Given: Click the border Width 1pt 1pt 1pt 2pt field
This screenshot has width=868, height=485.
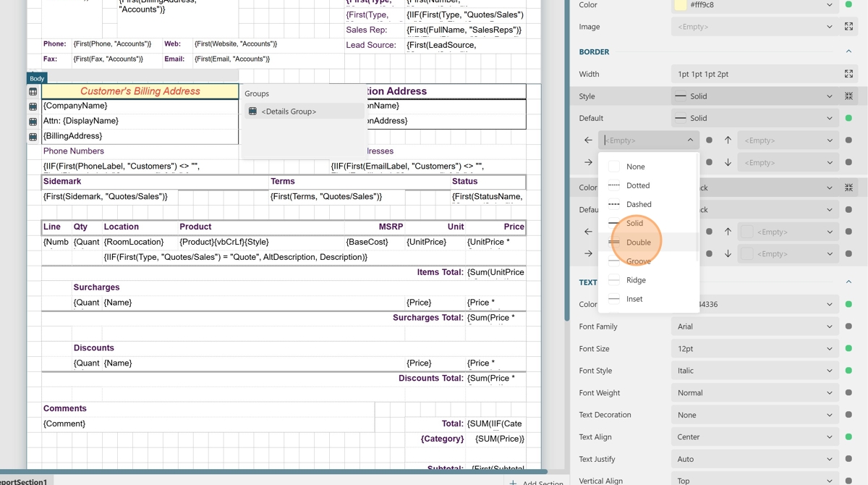Looking at the screenshot, I should (x=754, y=74).
